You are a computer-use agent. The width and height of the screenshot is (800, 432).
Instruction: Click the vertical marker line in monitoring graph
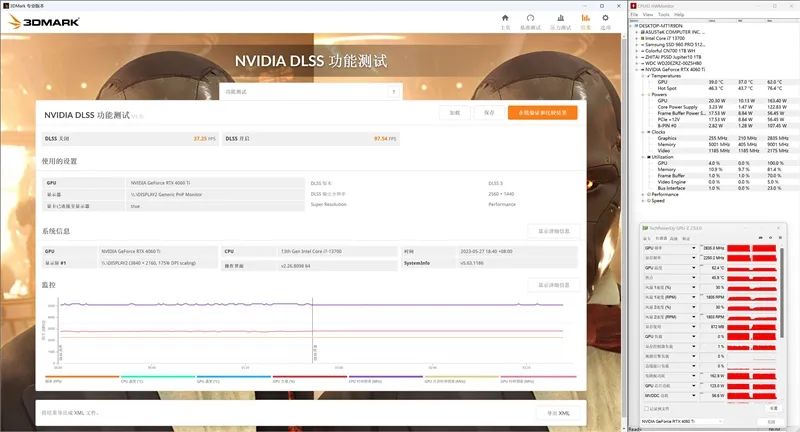click(x=312, y=331)
